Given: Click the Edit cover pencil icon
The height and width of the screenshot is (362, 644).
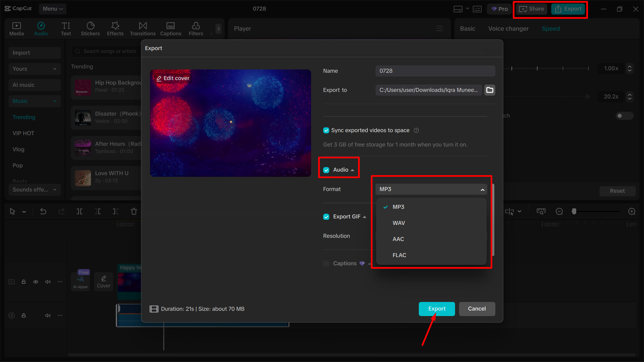Looking at the screenshot, I should (x=159, y=78).
